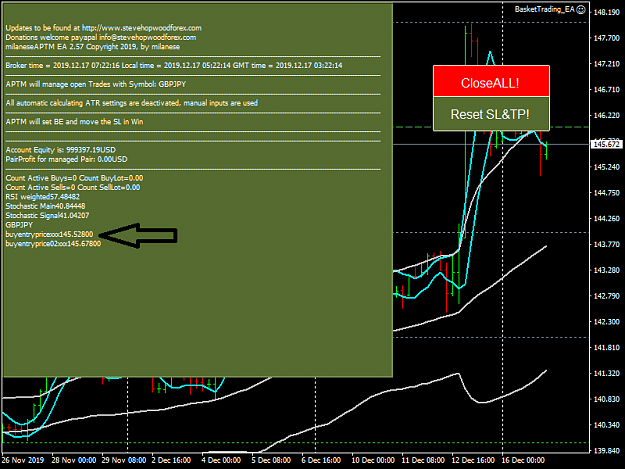This screenshot has height=469, width=625.
Task: Click the 139.840 price scale label
Action: [606, 451]
